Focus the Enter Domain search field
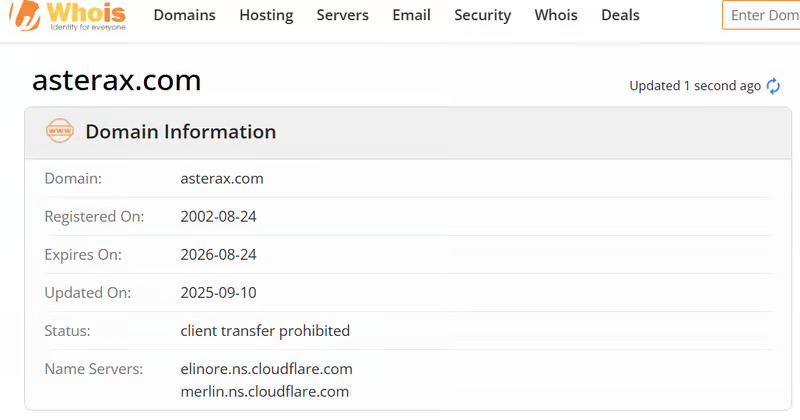Screen dimensions: 800x420 point(762,15)
